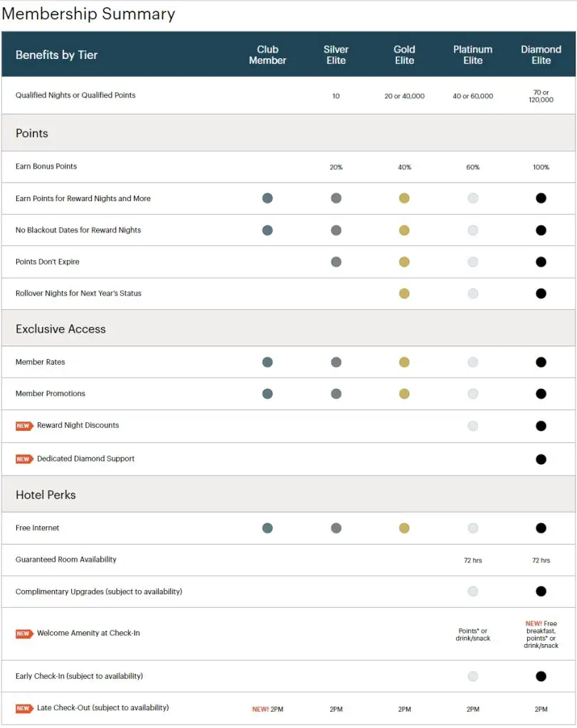The height and width of the screenshot is (728, 577).
Task: Select the Diamond Elite column header
Action: (x=541, y=55)
